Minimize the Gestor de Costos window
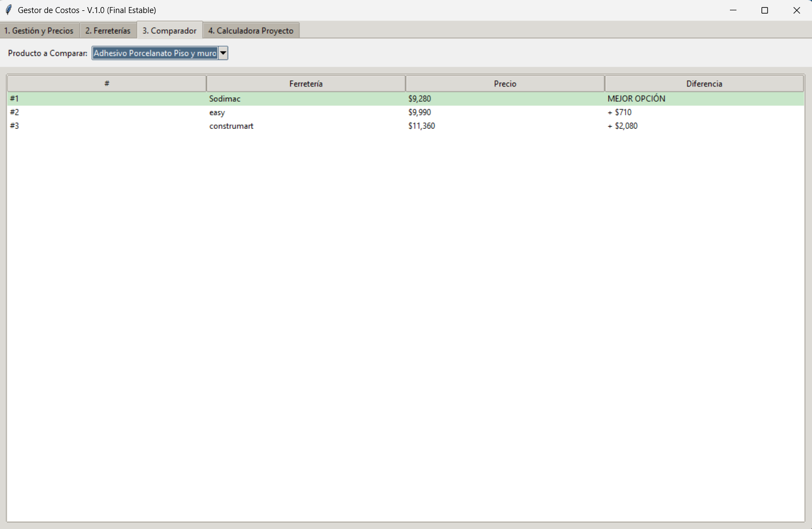 pos(733,10)
